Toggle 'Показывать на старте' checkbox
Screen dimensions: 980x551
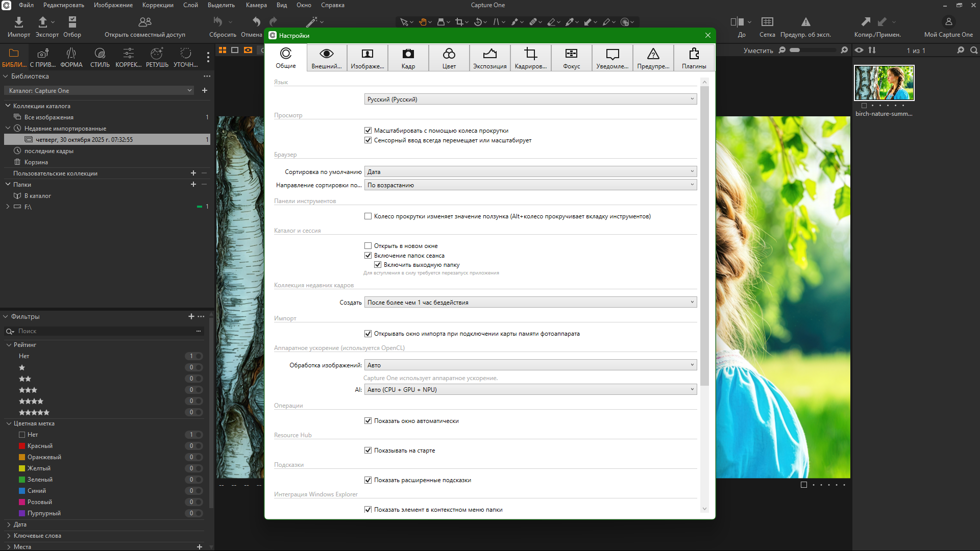[368, 450]
